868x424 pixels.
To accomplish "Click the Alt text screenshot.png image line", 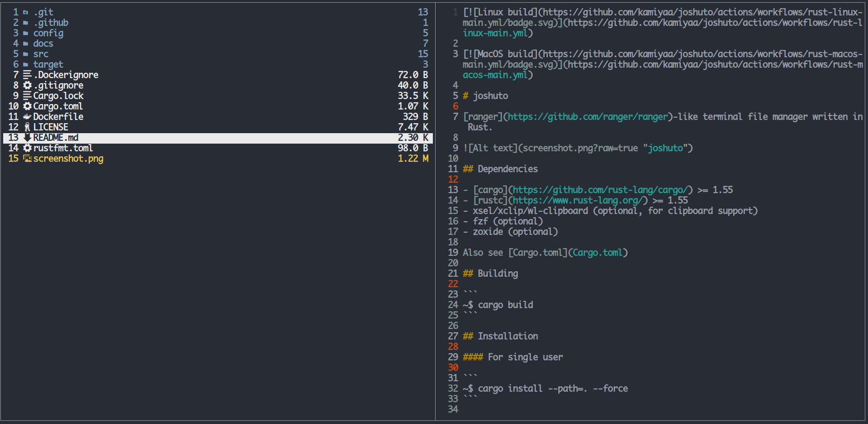I will click(578, 148).
